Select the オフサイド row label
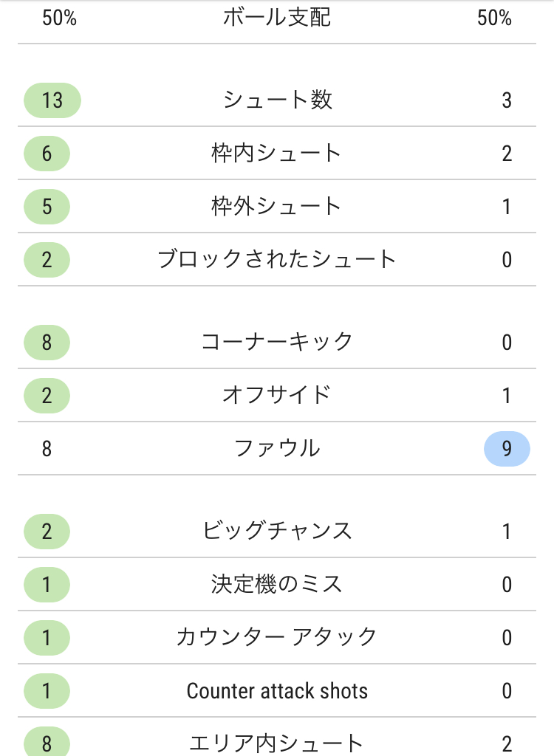The image size is (554, 756). (277, 395)
